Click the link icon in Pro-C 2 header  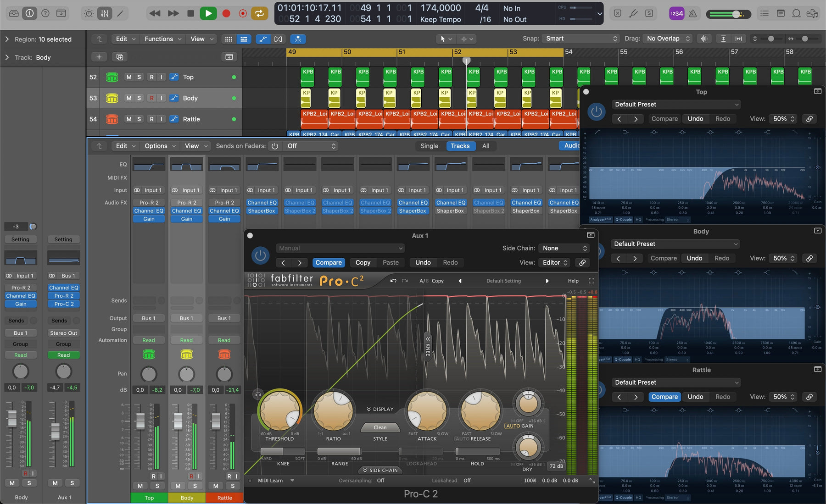[x=582, y=262]
